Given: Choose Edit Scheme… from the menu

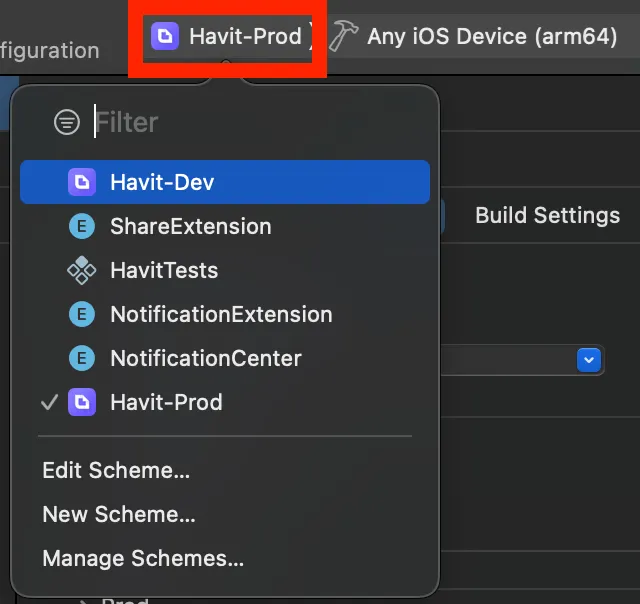Looking at the screenshot, I should tap(116, 470).
